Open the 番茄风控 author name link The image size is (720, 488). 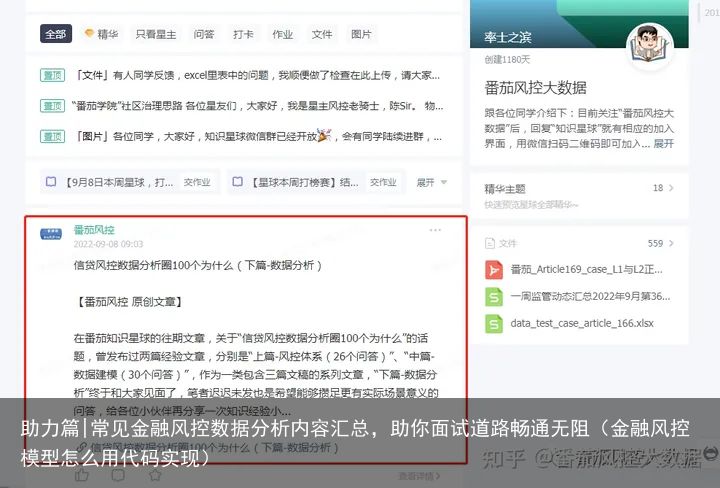click(94, 230)
